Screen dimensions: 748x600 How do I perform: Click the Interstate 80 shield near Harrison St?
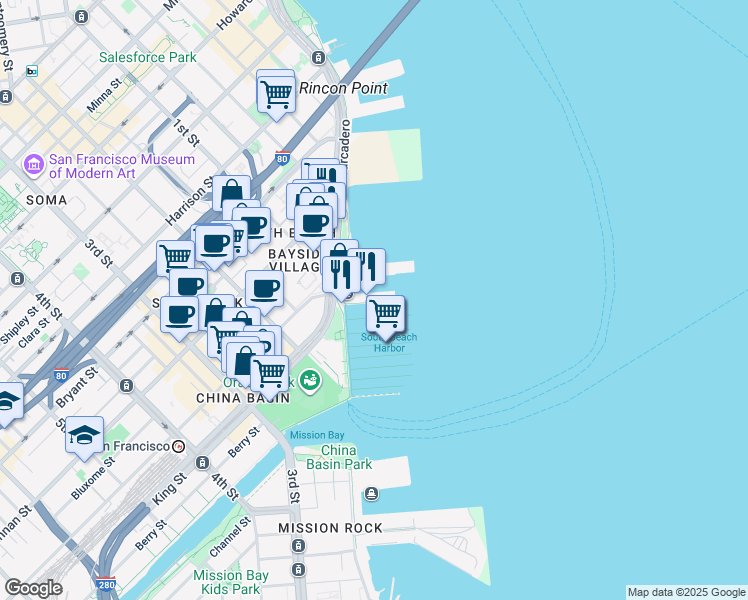[x=281, y=157]
